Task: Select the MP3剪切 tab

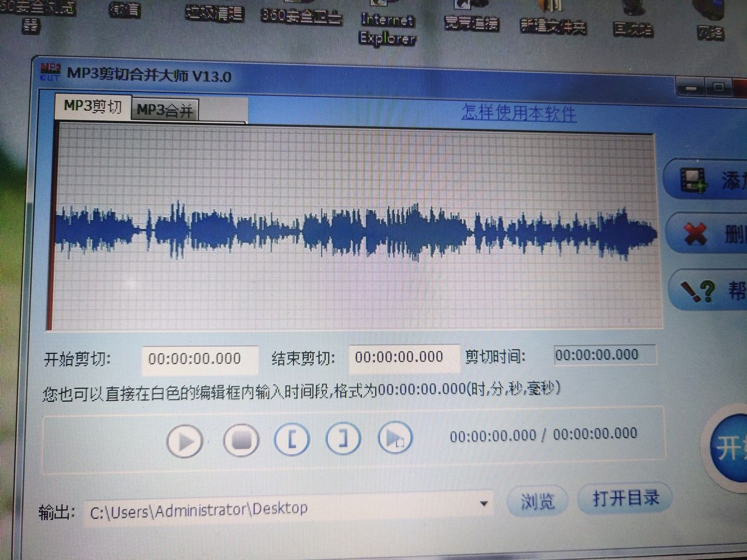Action: pyautogui.click(x=93, y=106)
